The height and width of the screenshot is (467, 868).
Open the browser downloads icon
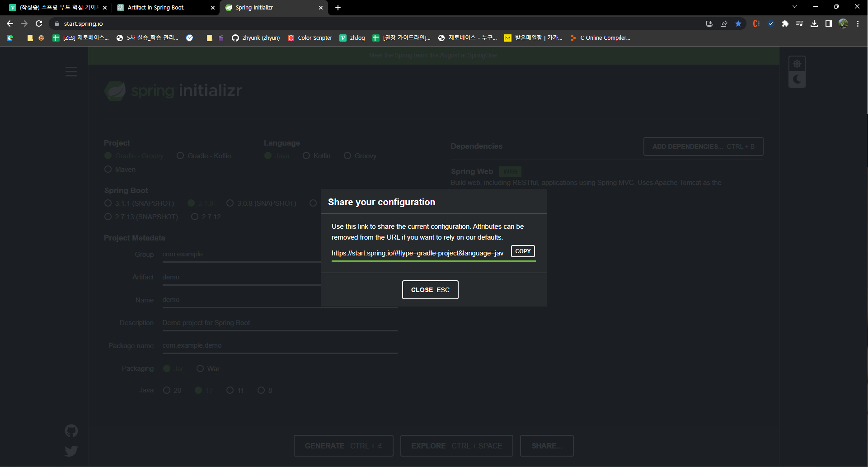tap(814, 24)
